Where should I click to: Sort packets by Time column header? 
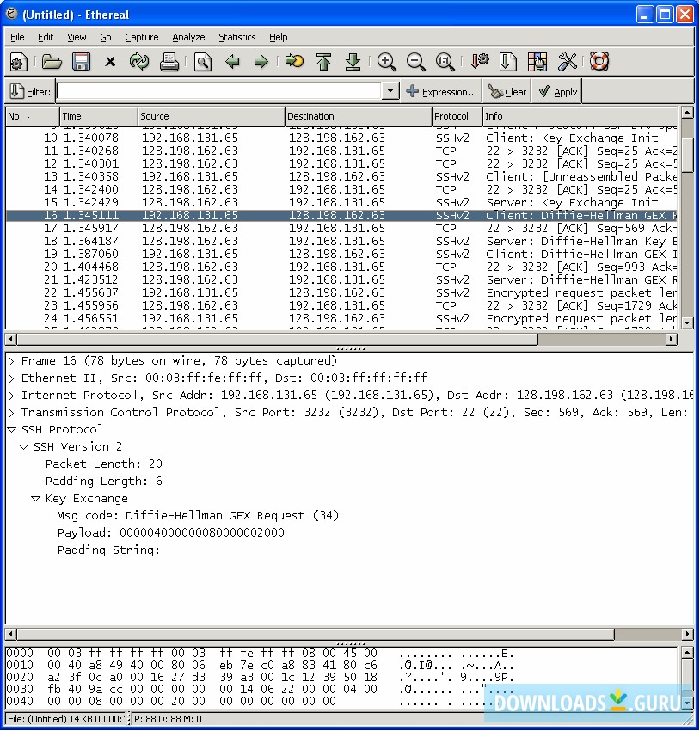pyautogui.click(x=99, y=117)
